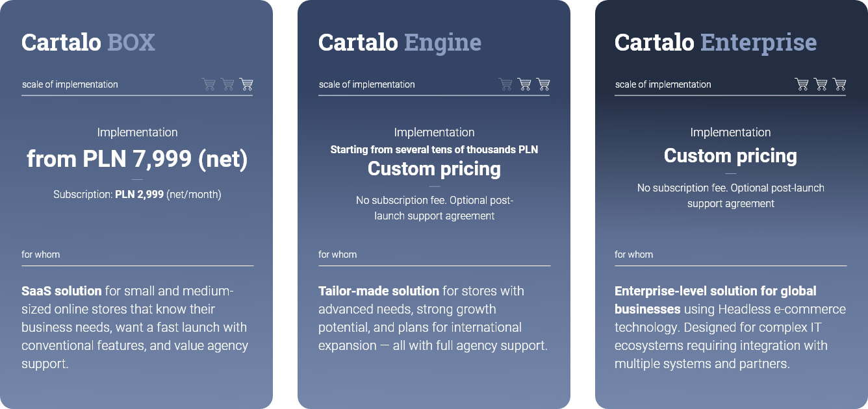Click the first cart icon in Cartalo BOX card

click(209, 84)
